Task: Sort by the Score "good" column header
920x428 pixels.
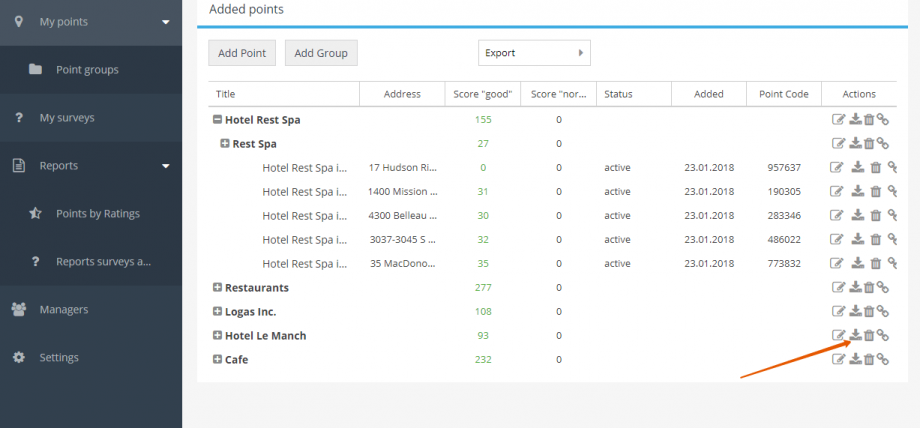Action: (483, 94)
